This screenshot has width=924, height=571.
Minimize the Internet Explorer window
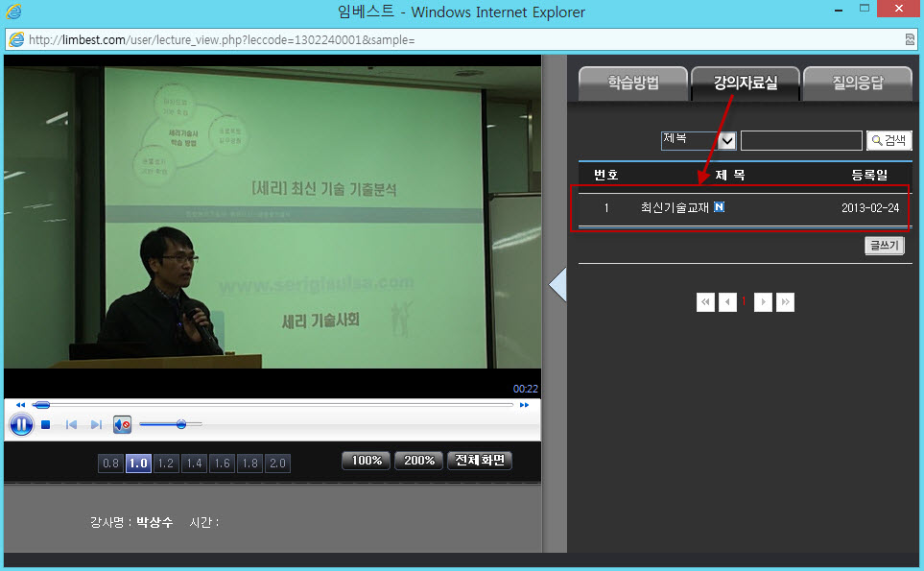pyautogui.click(x=838, y=10)
